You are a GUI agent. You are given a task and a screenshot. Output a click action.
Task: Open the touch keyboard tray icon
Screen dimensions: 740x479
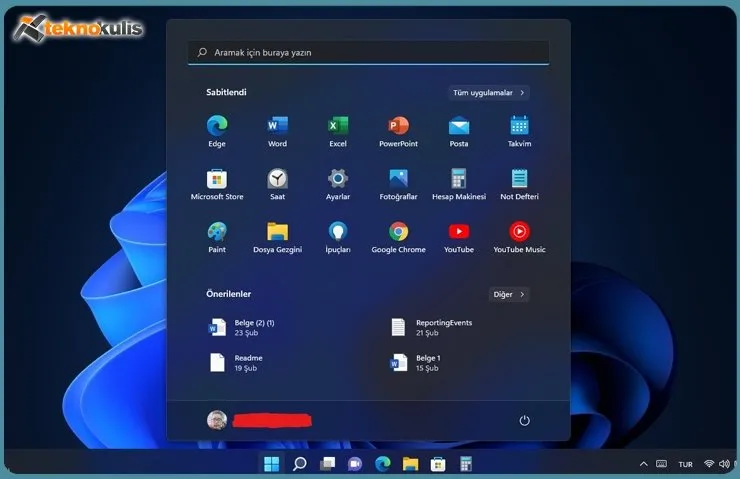point(662,464)
